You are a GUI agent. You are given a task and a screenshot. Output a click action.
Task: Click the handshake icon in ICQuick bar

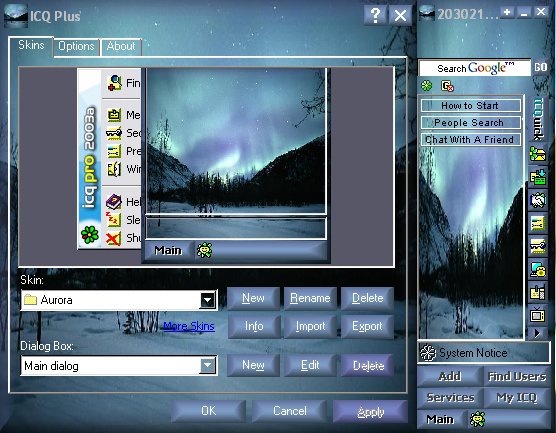coord(538,200)
